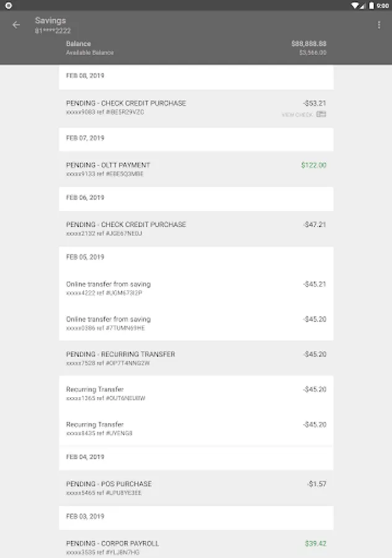The height and width of the screenshot is (558, 392).
Task: Select the -$47.21 check credit purchase
Action: coord(196,229)
